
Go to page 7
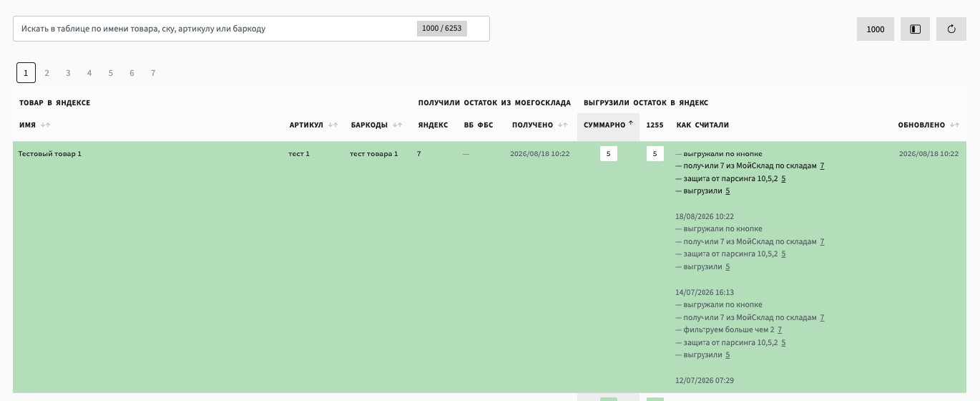[153, 73]
